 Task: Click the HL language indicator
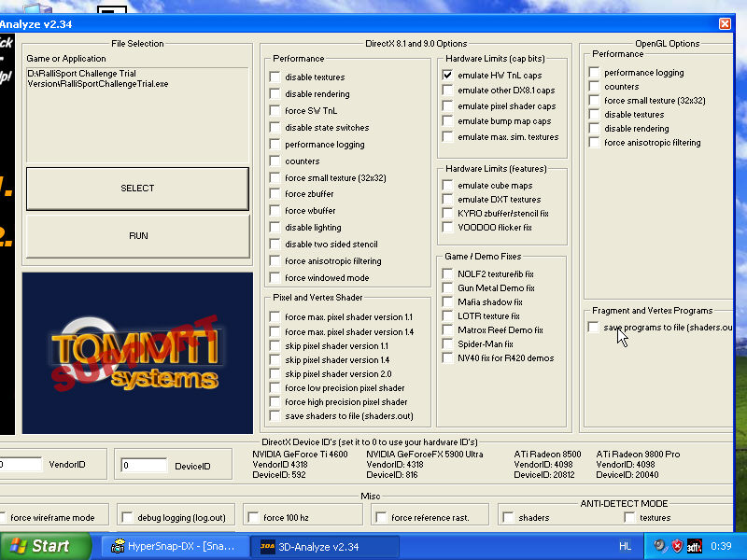tap(625, 546)
